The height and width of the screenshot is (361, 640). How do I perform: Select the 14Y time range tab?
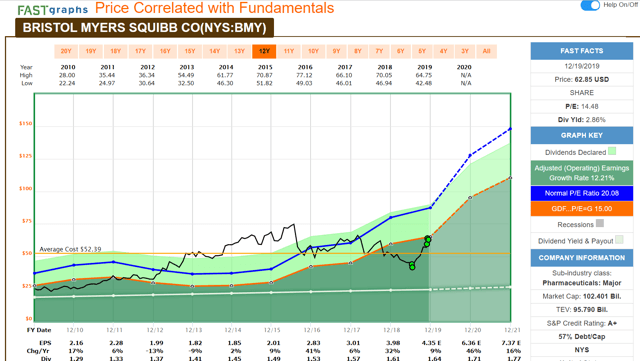[x=215, y=51]
